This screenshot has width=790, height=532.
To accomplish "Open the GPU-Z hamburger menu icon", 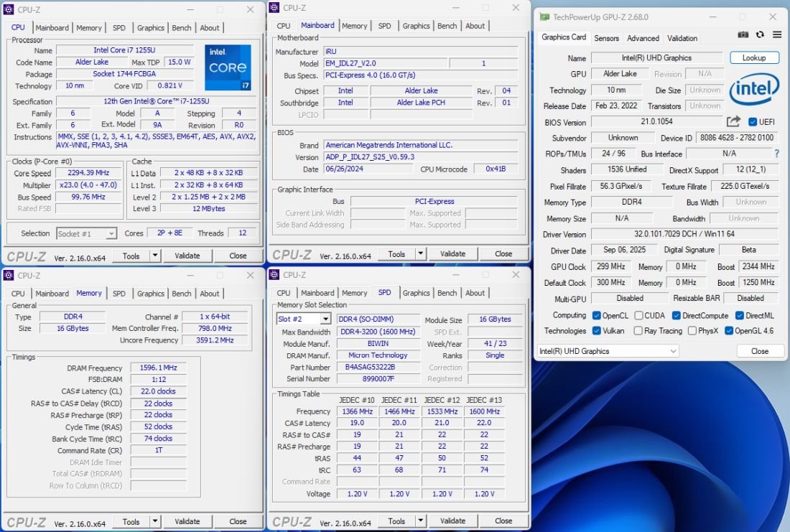I will (x=777, y=34).
